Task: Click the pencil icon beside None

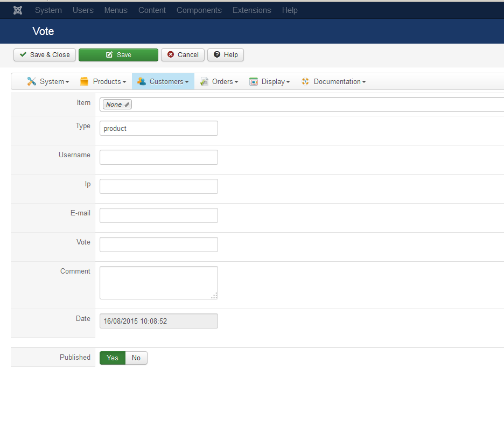Action: tap(127, 104)
